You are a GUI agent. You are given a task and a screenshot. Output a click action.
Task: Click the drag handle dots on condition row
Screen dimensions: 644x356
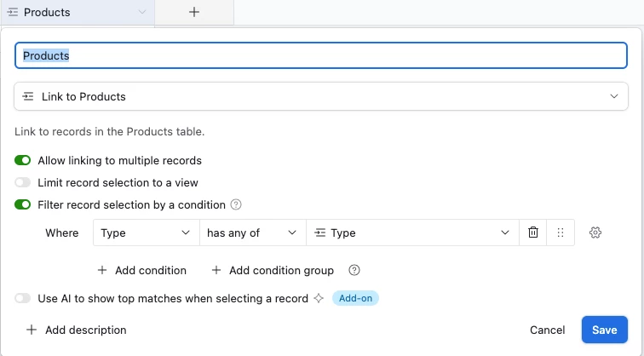point(561,233)
